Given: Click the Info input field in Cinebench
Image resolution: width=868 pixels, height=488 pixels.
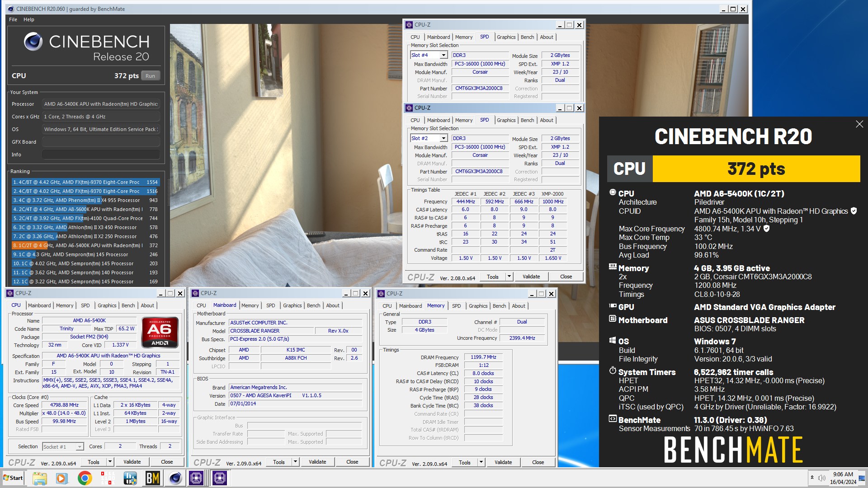Looking at the screenshot, I should 101,155.
